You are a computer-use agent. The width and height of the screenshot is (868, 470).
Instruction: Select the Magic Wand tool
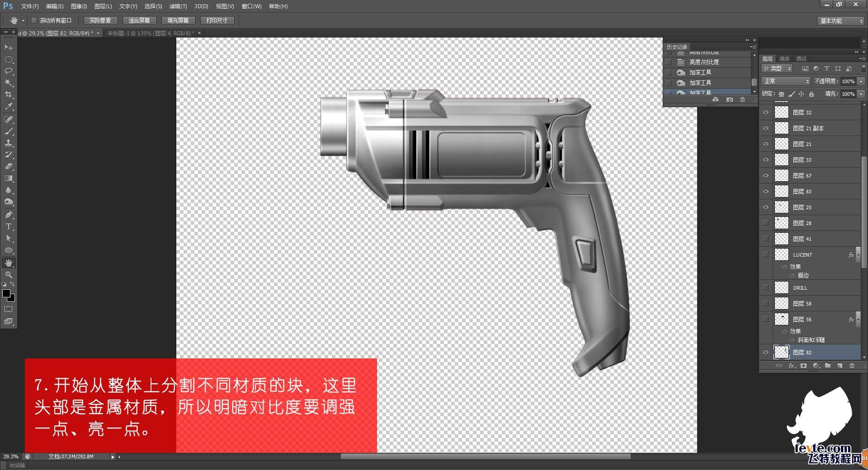pyautogui.click(x=9, y=83)
